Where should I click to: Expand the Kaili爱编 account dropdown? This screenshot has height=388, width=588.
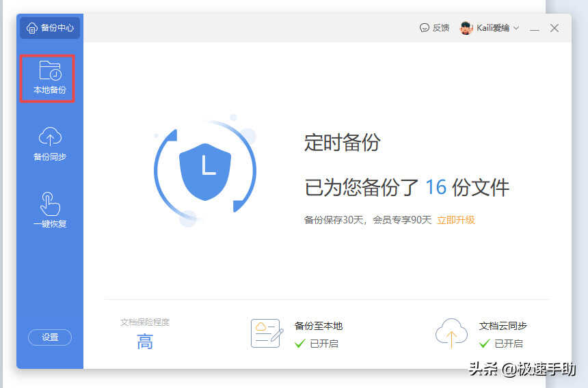516,28
